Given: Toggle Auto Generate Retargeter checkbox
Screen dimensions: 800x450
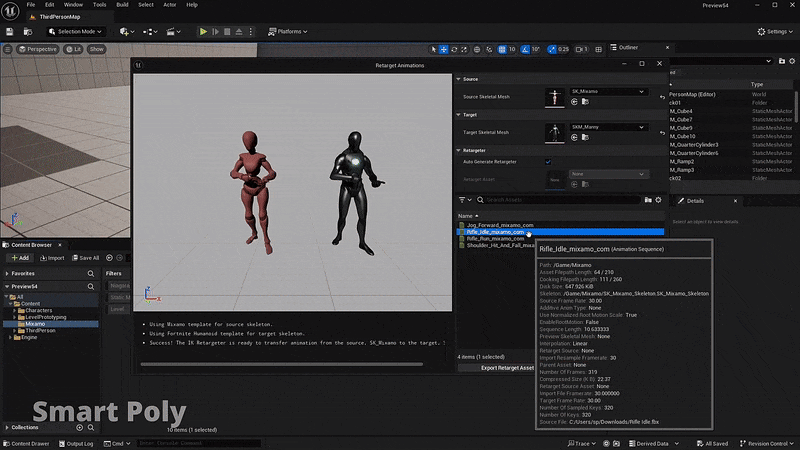Looking at the screenshot, I should 548,162.
